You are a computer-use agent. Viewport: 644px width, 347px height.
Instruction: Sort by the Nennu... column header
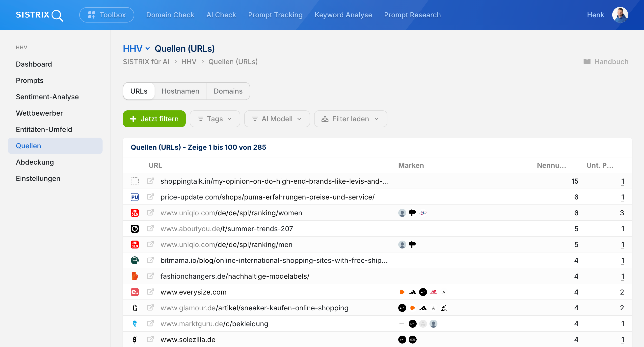coord(552,165)
